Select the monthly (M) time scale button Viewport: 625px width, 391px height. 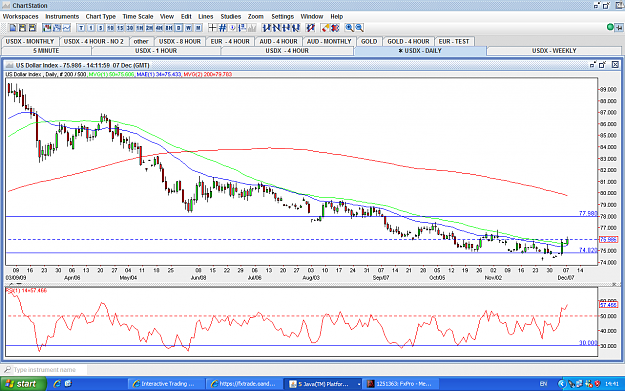coord(198,28)
